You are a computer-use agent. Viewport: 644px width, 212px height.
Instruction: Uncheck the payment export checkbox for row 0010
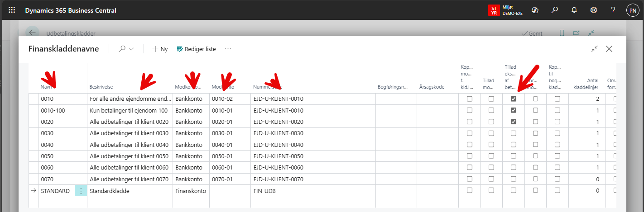point(513,99)
